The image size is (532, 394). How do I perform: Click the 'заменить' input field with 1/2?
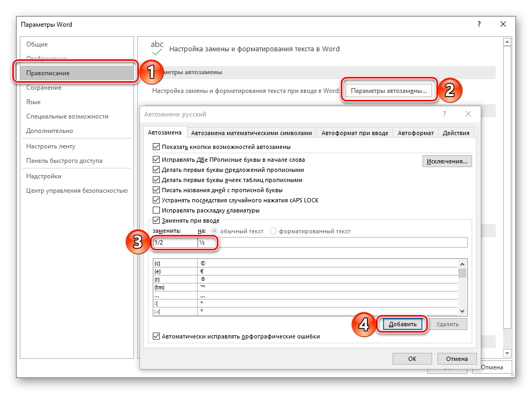[174, 242]
